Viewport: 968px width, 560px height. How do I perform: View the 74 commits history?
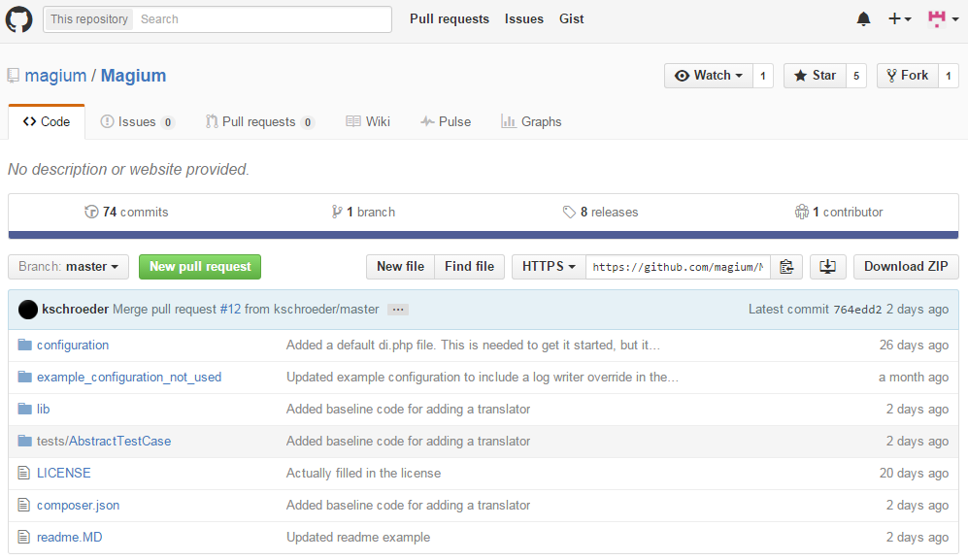(x=126, y=212)
